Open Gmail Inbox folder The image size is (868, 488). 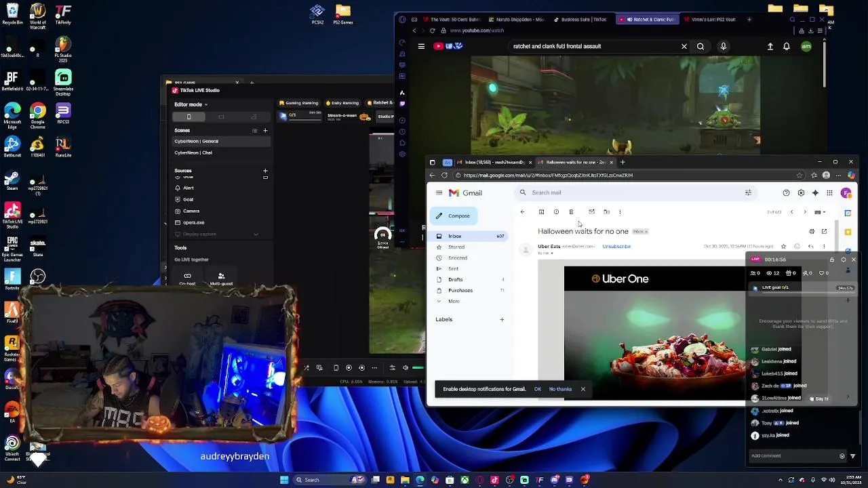(x=467, y=237)
